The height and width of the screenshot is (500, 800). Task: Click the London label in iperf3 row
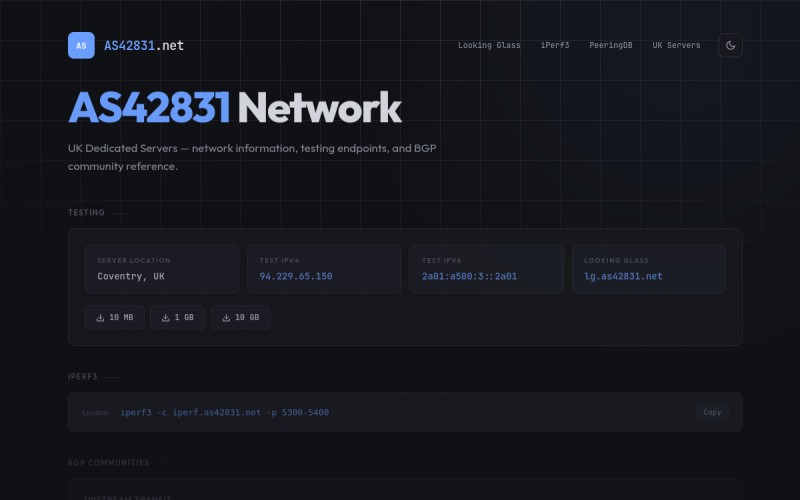point(95,413)
